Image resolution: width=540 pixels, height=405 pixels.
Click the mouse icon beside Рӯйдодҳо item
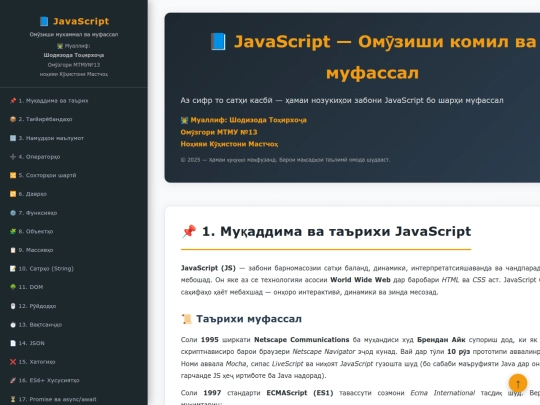13,306
